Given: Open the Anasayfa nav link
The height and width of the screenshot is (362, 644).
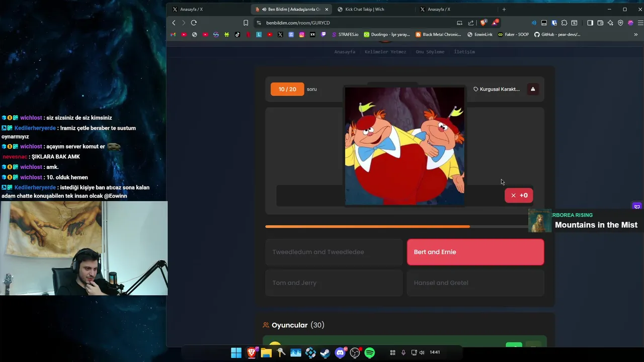Looking at the screenshot, I should coord(345,52).
